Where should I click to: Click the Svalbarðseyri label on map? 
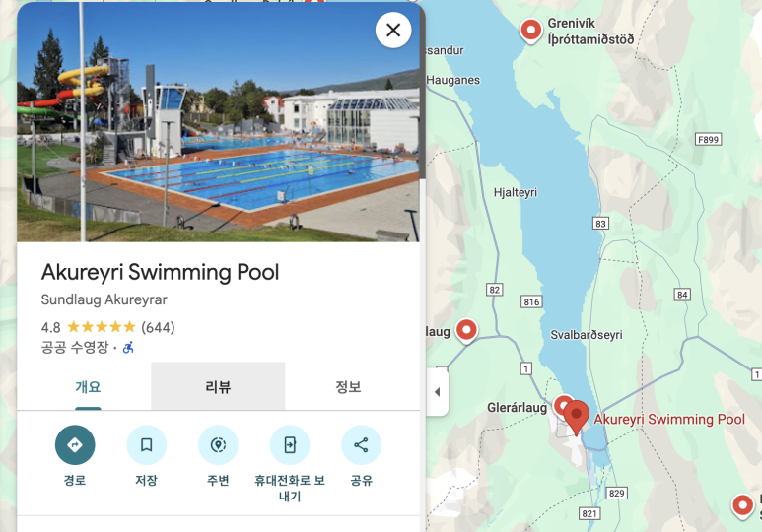[587, 335]
